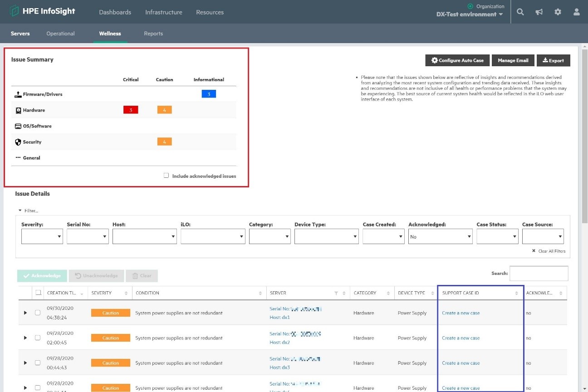Click the Configure Auto Case button

click(x=457, y=60)
